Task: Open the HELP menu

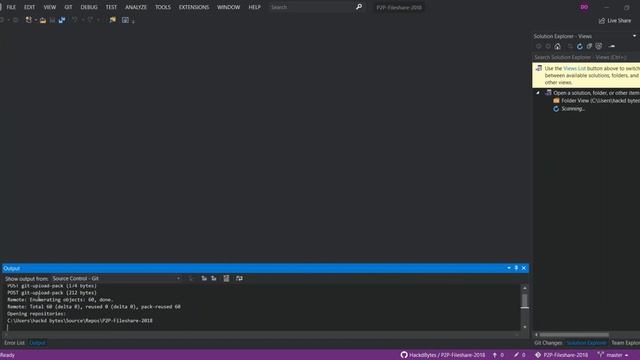Action: pyautogui.click(x=255, y=7)
